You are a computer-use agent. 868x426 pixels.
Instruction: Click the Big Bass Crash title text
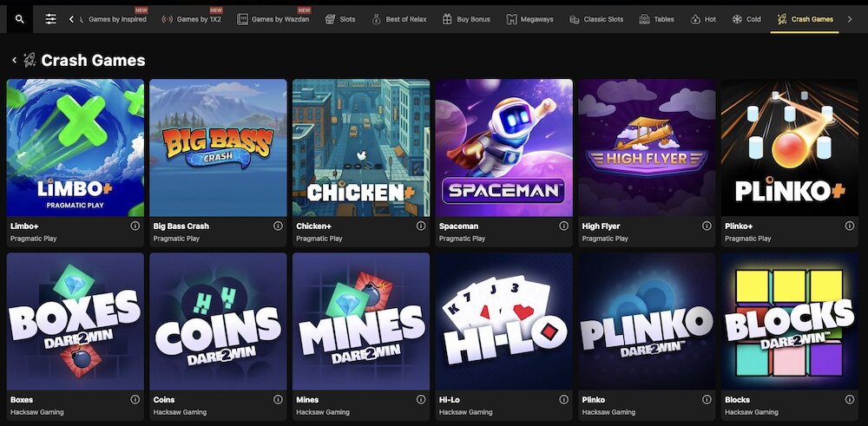(181, 226)
